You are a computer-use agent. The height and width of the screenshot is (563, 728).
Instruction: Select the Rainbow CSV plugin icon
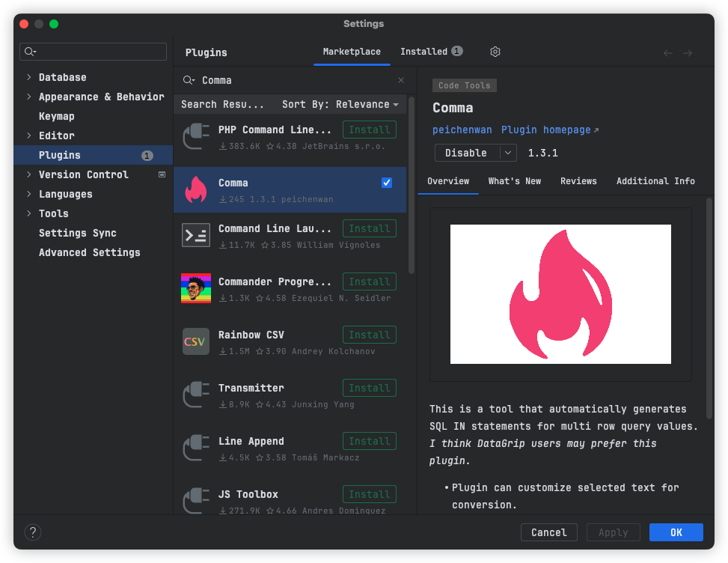tap(196, 341)
